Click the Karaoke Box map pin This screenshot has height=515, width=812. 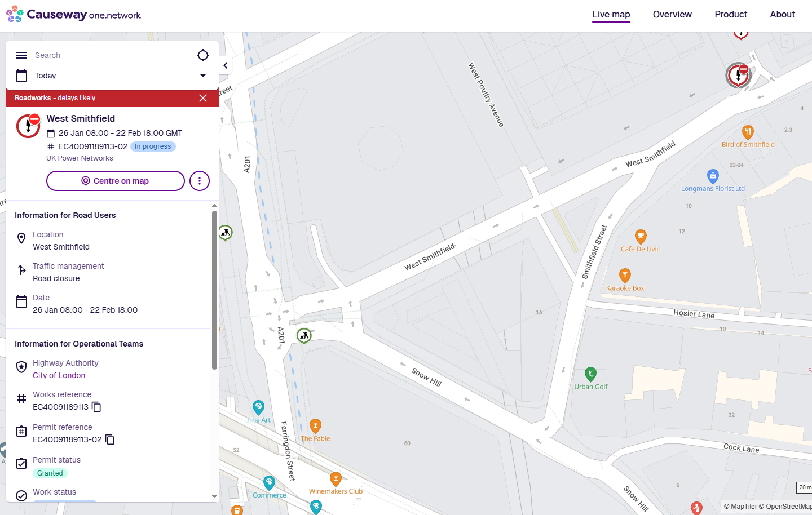coord(625,275)
